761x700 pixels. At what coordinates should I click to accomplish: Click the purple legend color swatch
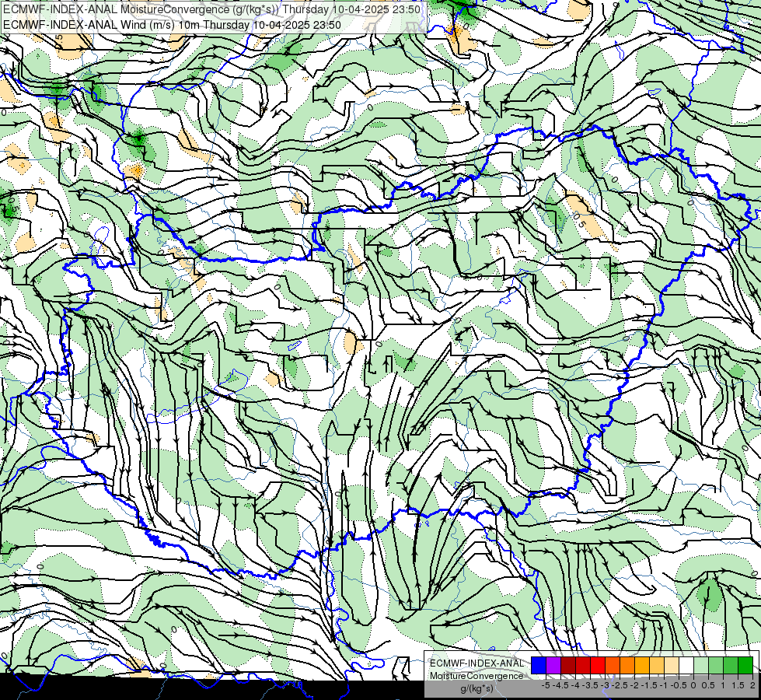(553, 666)
